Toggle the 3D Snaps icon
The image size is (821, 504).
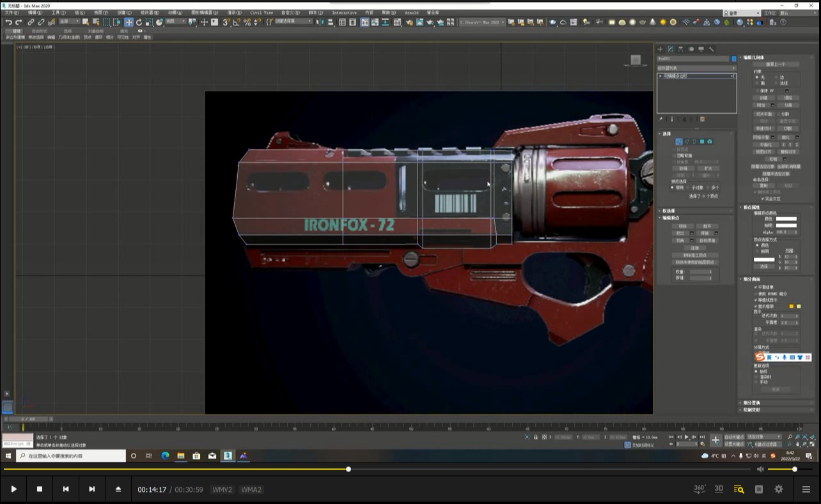[226, 22]
